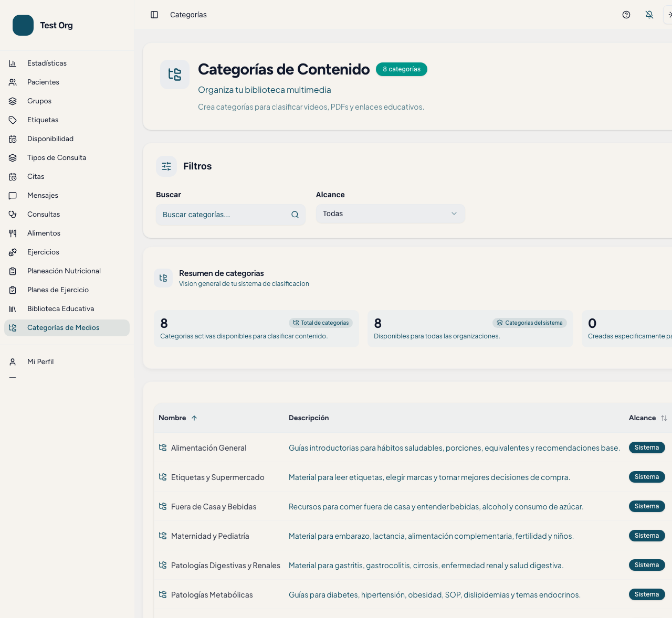Click the Alcance column sort arrows
The width and height of the screenshot is (672, 618).
coord(664,418)
